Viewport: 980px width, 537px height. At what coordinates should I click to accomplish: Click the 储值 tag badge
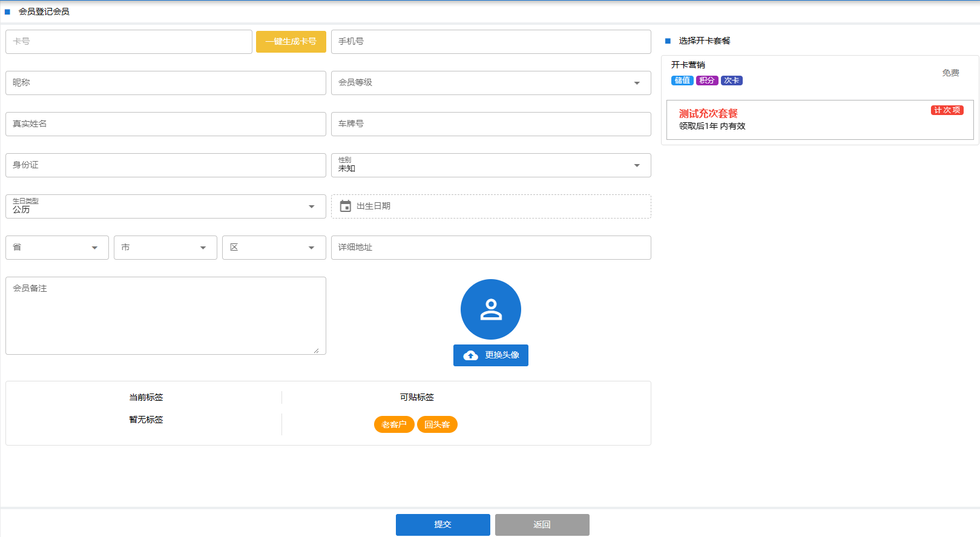pos(682,81)
